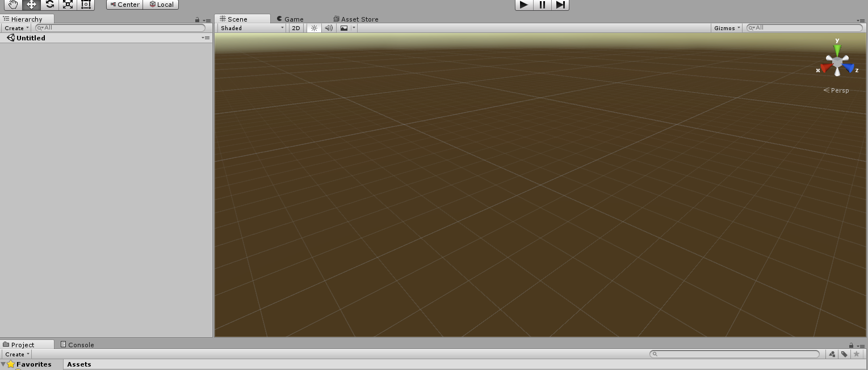Image resolution: width=868 pixels, height=370 pixels.
Task: Select the Scale tool
Action: point(68,5)
